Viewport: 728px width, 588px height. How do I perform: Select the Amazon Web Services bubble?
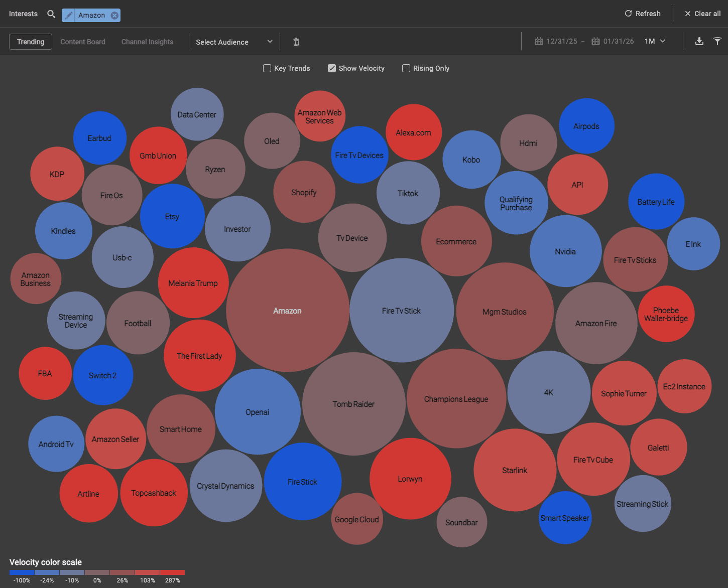pos(320,116)
